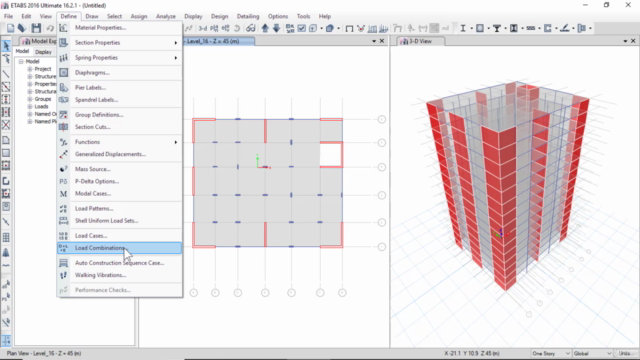Select the Load Combinations menu entry

point(119,248)
